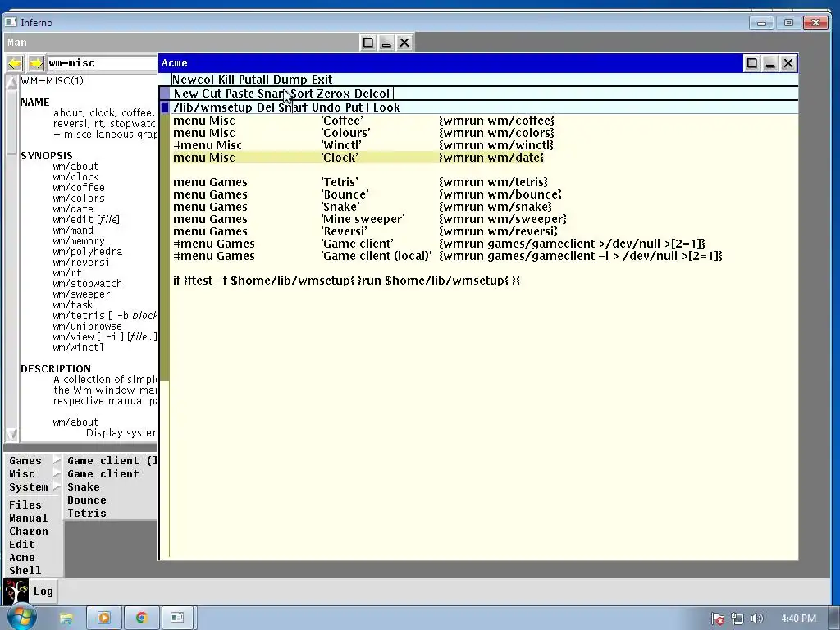
Task: Close the Acme window with its X icon
Action: tap(788, 63)
